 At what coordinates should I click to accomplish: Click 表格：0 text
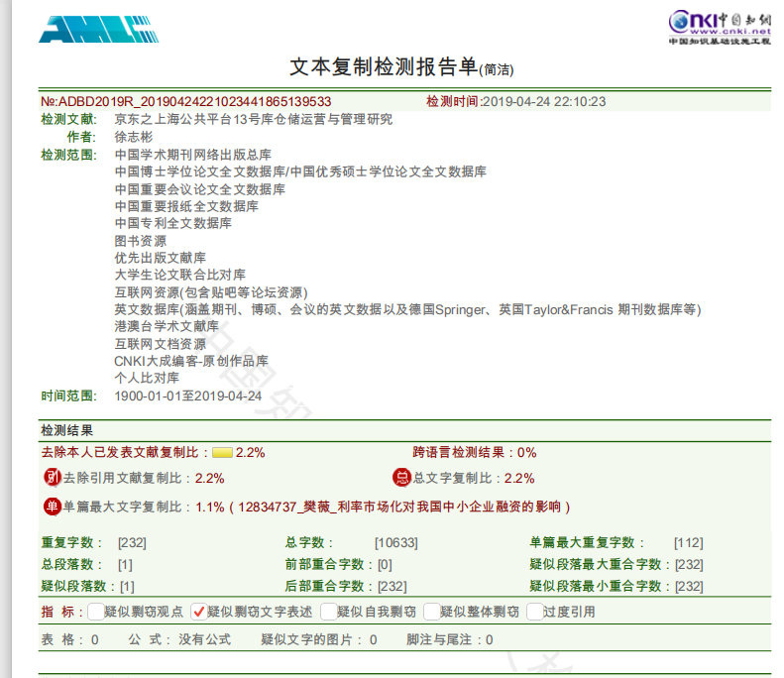tap(70, 639)
